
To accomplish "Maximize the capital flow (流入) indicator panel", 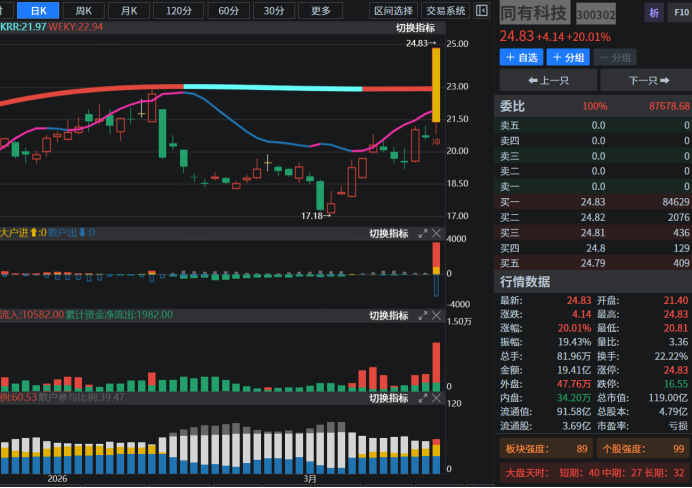I will [422, 315].
